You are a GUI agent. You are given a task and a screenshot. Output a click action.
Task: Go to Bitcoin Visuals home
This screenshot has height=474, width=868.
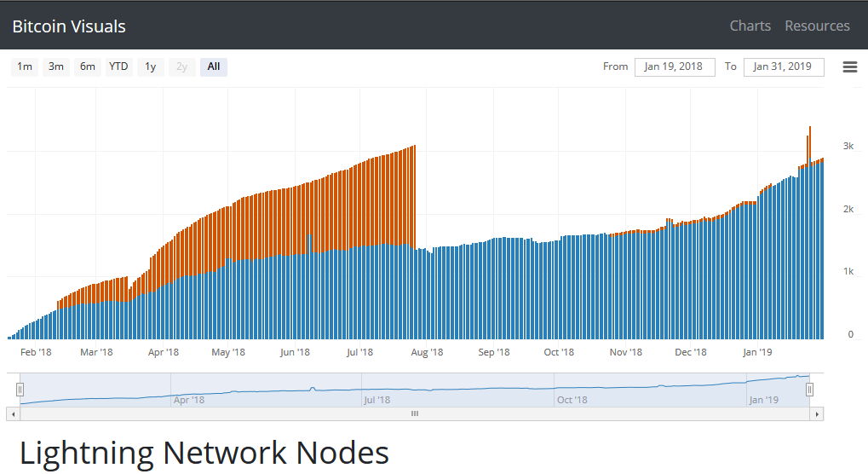(x=69, y=26)
